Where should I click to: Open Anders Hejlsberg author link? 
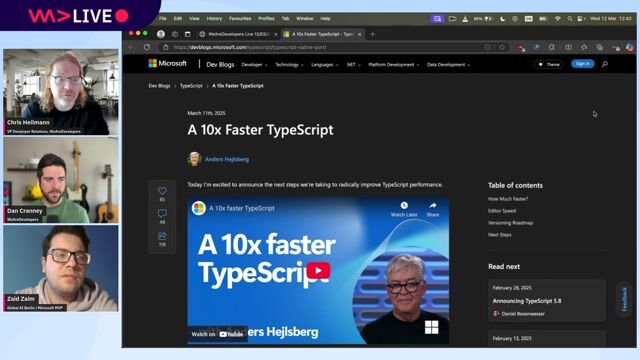[x=227, y=160]
